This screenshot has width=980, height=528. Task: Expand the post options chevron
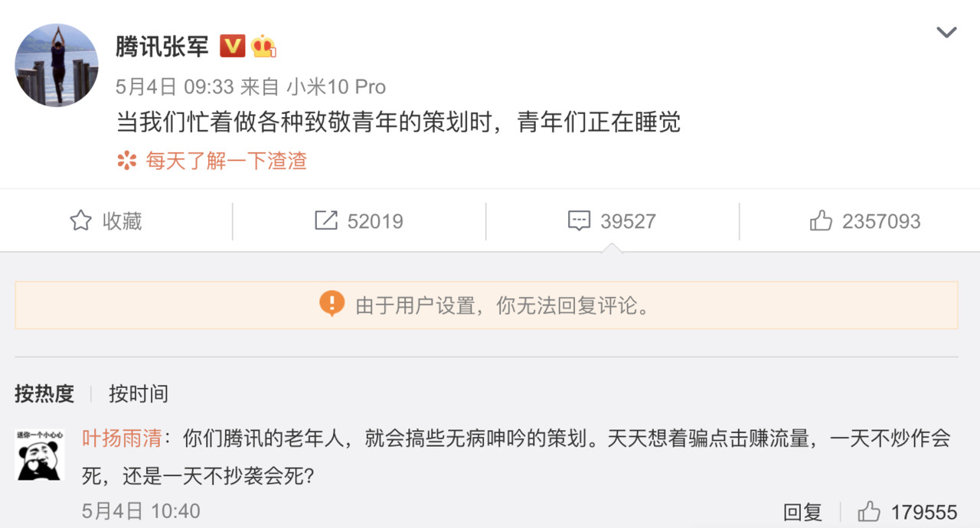pos(946,32)
